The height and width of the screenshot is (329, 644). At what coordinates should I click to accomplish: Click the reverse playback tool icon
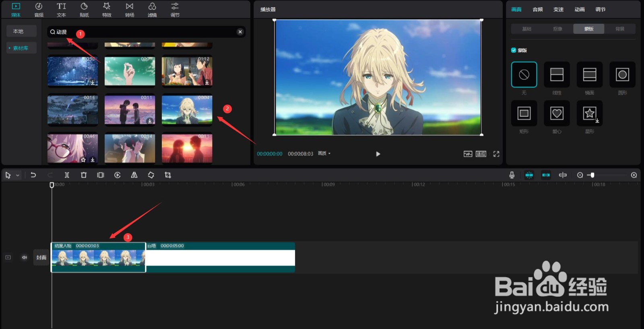point(118,175)
